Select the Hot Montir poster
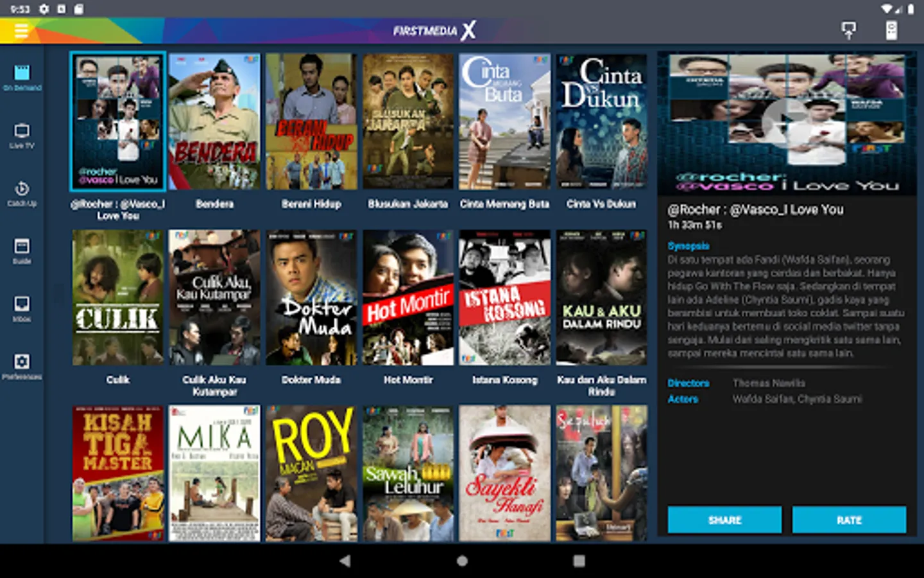The height and width of the screenshot is (578, 924). 408,298
